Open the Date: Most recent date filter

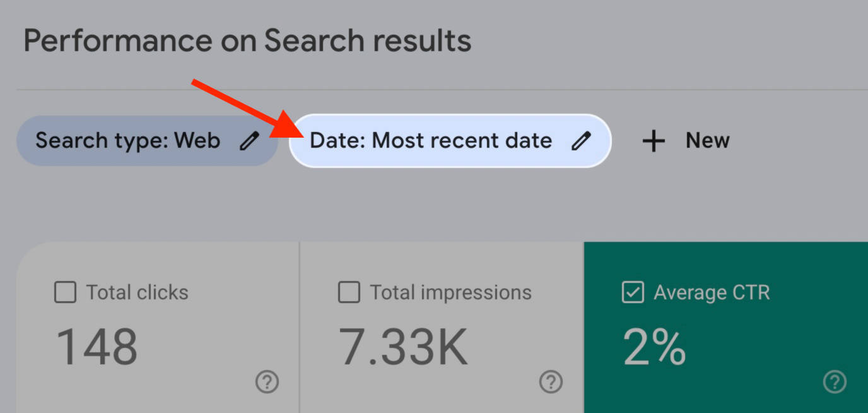pos(431,140)
